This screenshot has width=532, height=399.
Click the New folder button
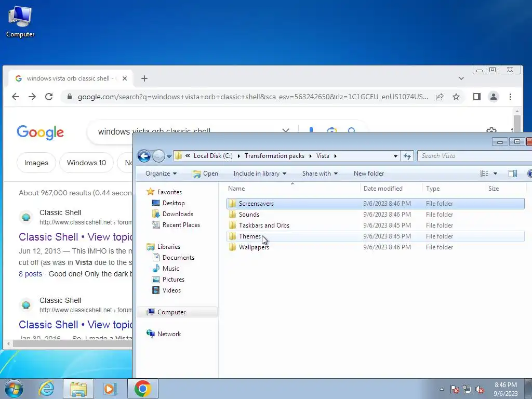click(x=369, y=174)
